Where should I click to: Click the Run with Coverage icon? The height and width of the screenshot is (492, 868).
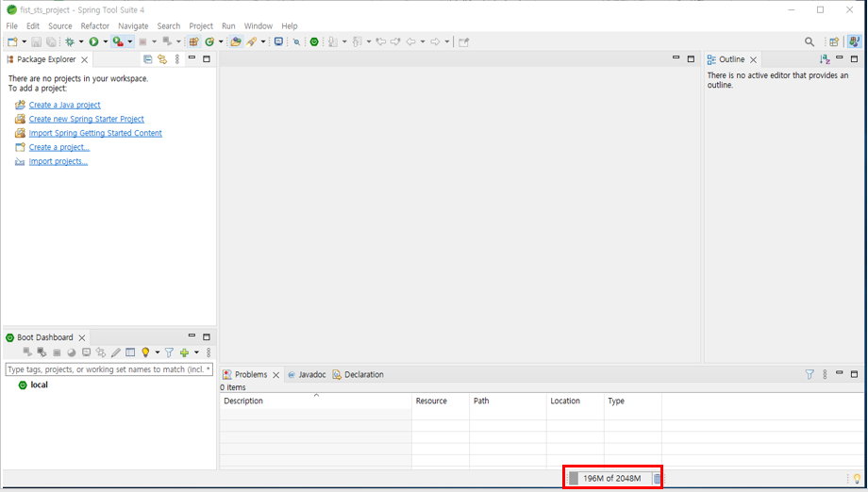(x=118, y=41)
